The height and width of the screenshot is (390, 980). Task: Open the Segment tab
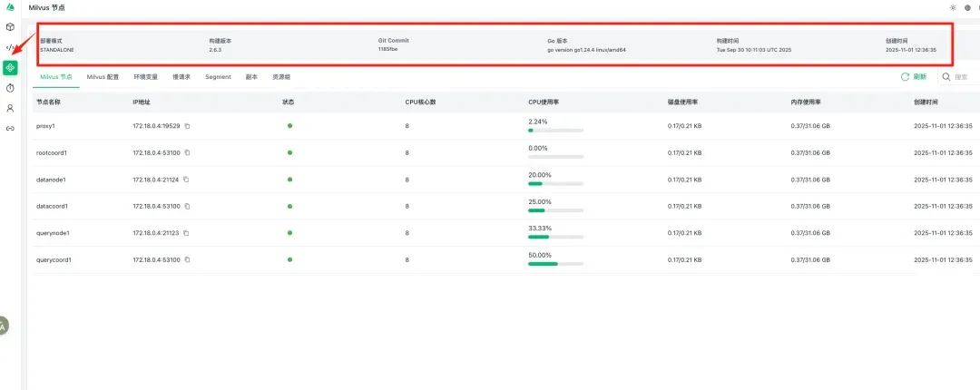click(x=218, y=78)
